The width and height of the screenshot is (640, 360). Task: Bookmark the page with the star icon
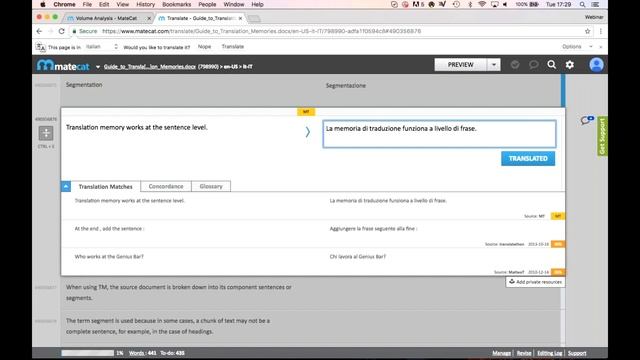click(x=587, y=31)
